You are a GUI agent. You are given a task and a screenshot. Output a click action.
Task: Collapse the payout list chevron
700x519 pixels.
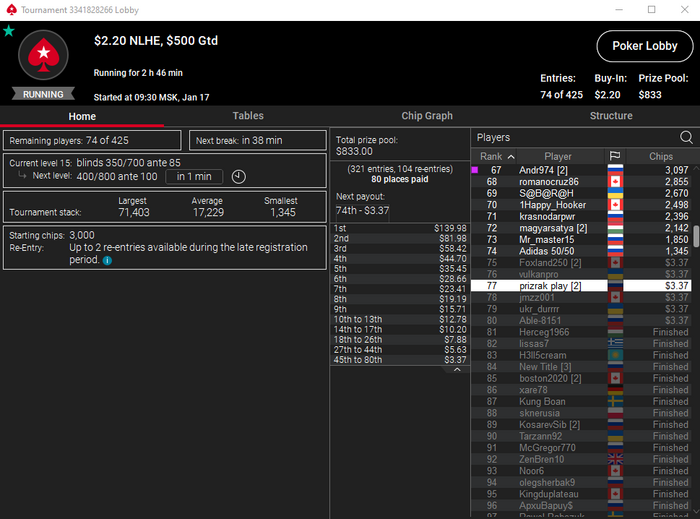tap(457, 370)
